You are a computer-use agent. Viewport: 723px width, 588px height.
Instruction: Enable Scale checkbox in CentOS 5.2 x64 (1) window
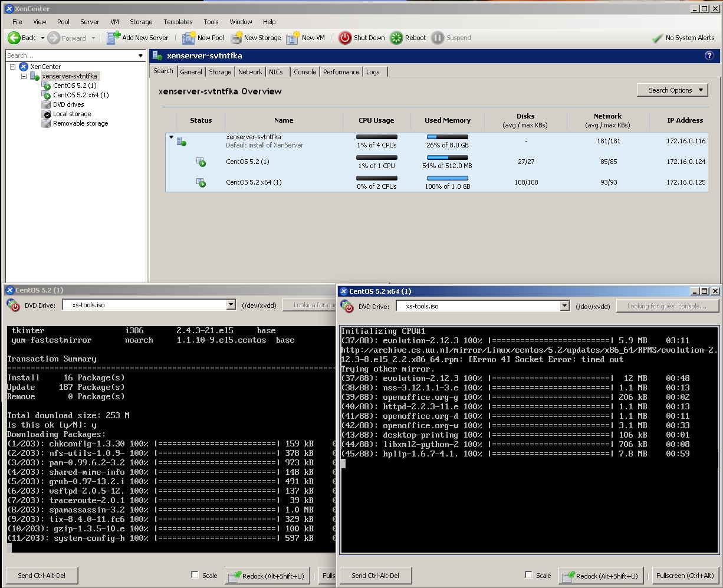click(x=528, y=575)
